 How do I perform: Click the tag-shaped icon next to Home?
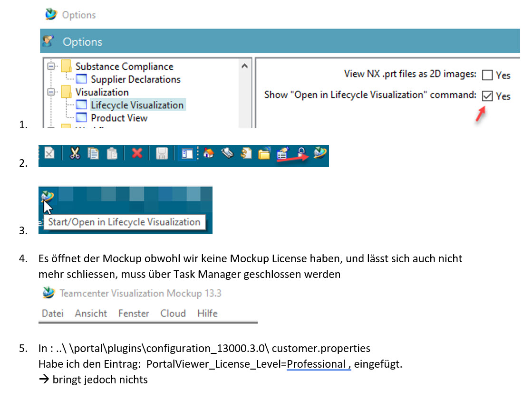(x=227, y=153)
